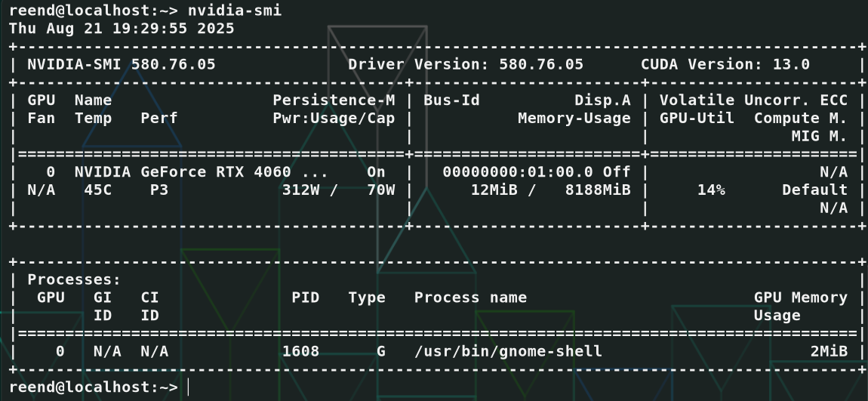Click the 12MiB memory used value
Viewport: 868px width, 401px height.
click(494, 190)
